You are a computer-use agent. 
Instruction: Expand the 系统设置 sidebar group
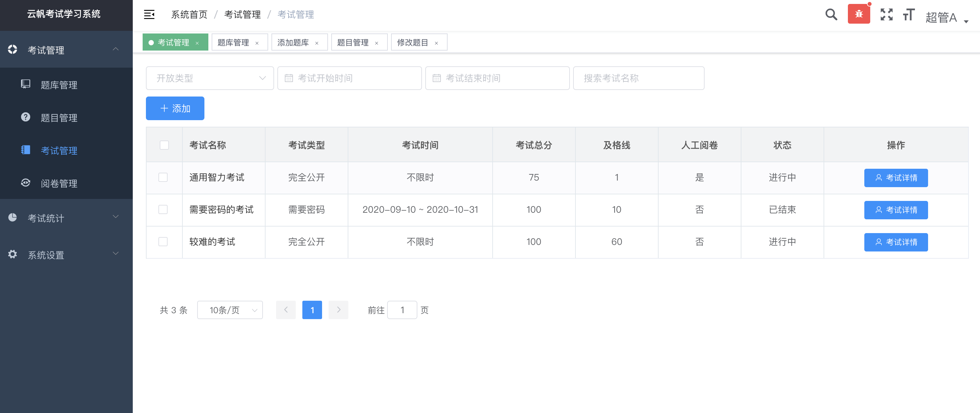(x=66, y=254)
